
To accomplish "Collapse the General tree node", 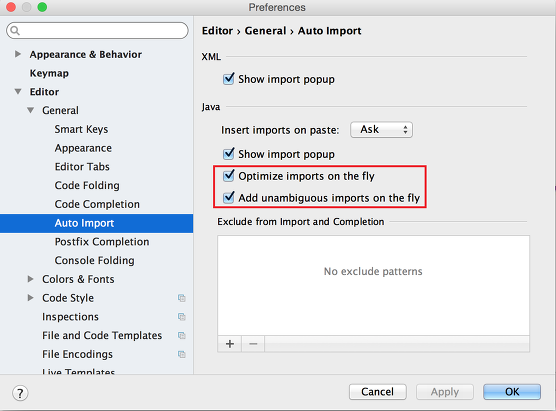I will click(x=30, y=110).
